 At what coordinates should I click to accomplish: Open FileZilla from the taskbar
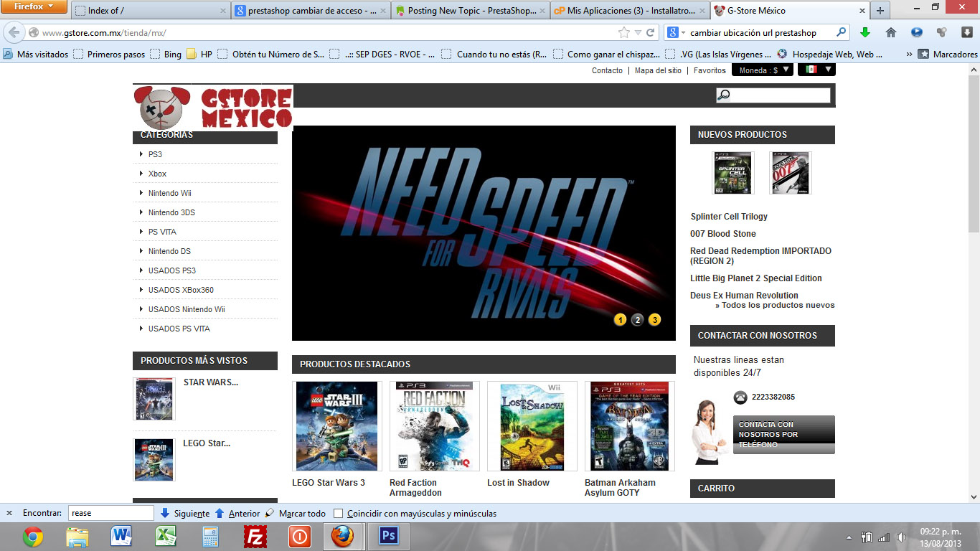[x=255, y=537]
